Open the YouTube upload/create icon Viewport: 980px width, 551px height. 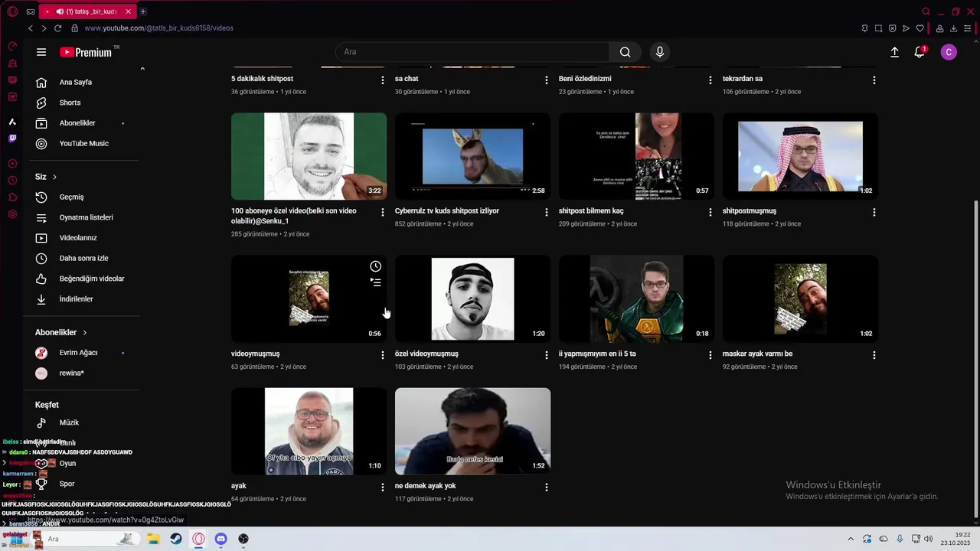[x=894, y=52]
